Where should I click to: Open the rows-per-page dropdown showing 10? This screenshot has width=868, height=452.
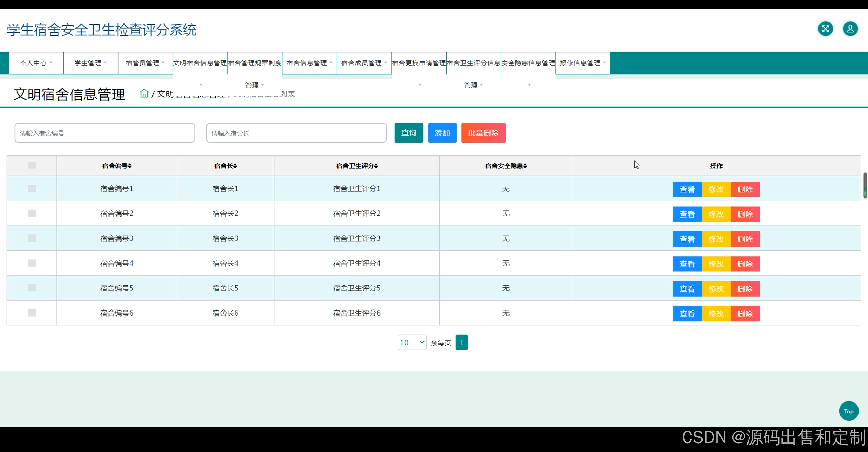pos(412,342)
